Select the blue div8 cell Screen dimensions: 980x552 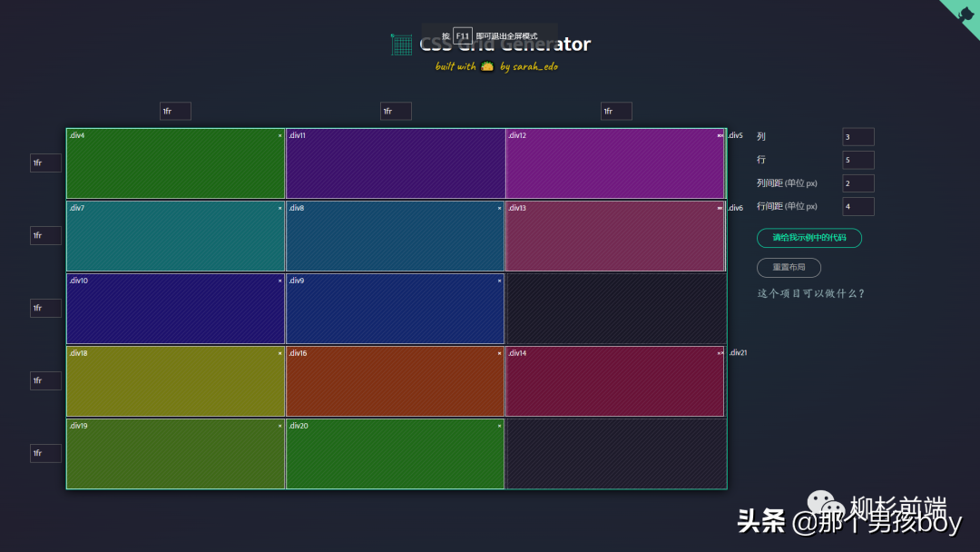click(395, 236)
